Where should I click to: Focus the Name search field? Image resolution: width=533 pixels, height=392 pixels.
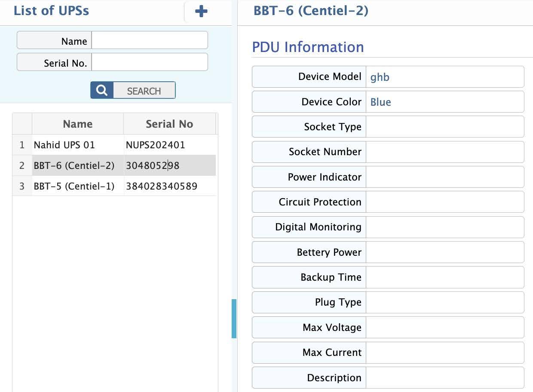tap(150, 40)
